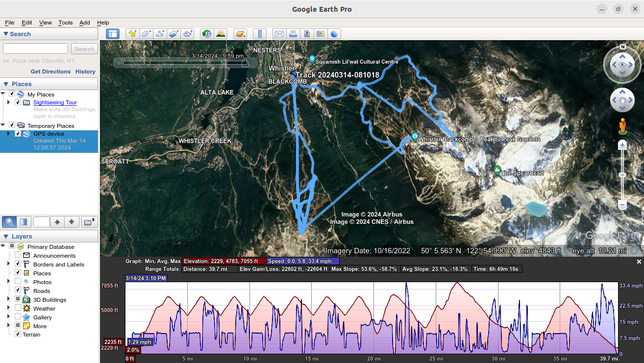This screenshot has height=363, width=644.
Task: Move the selected place up in the list
Action: pos(57,222)
